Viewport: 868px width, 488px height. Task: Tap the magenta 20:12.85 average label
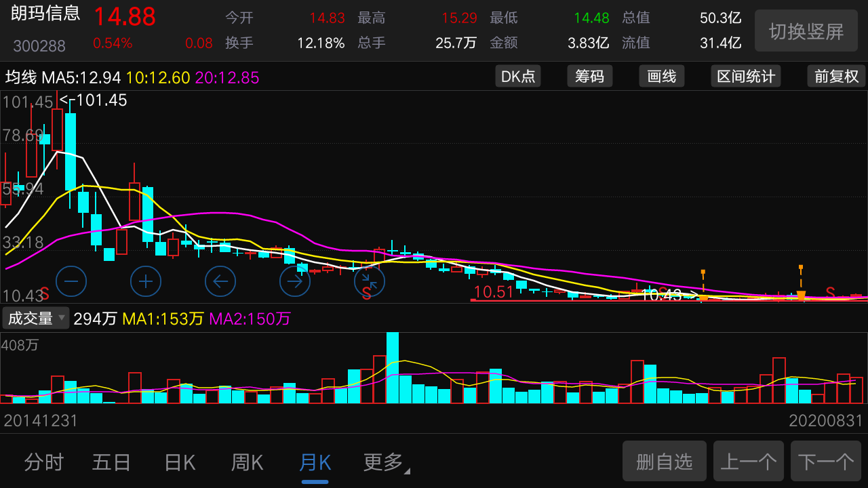pyautogui.click(x=227, y=78)
